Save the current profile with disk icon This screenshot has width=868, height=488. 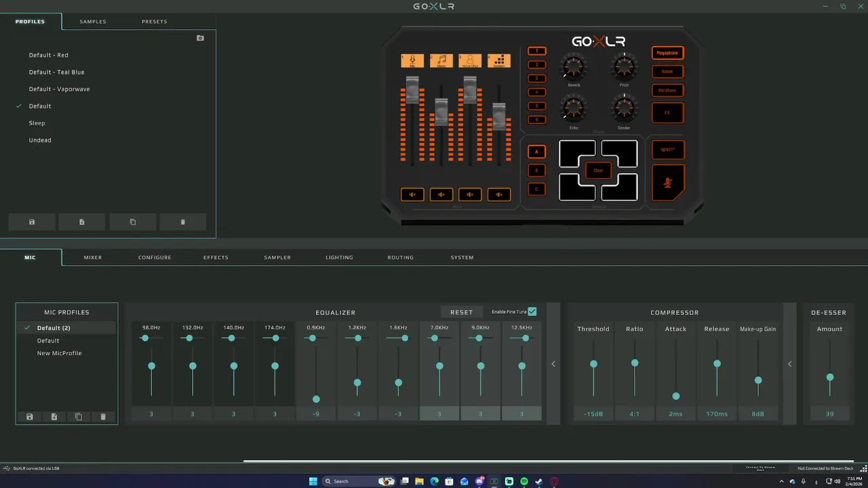32,222
